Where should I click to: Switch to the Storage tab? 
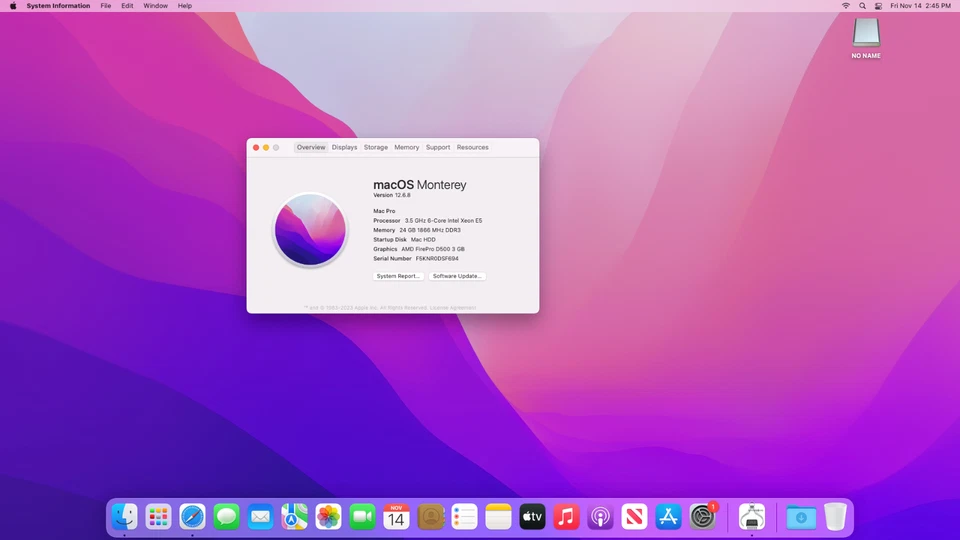click(375, 148)
